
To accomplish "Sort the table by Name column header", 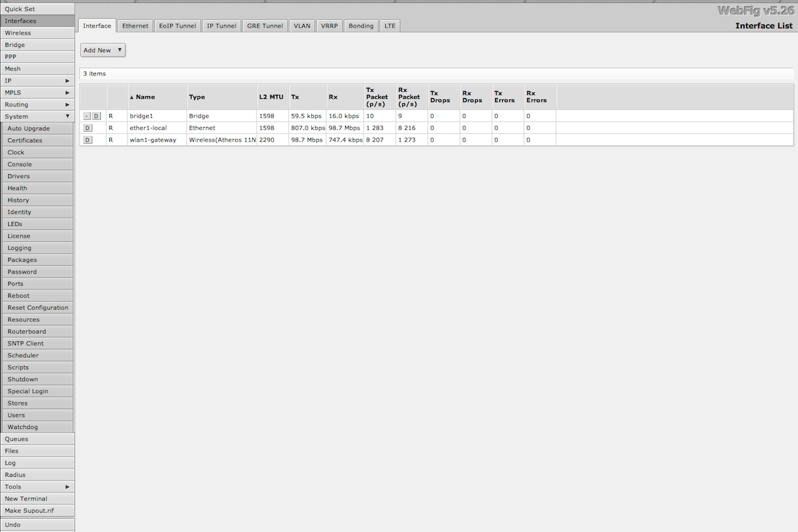I will click(145, 97).
